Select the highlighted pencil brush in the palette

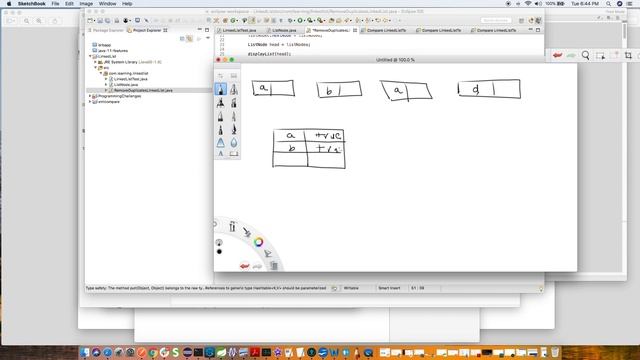point(220,89)
